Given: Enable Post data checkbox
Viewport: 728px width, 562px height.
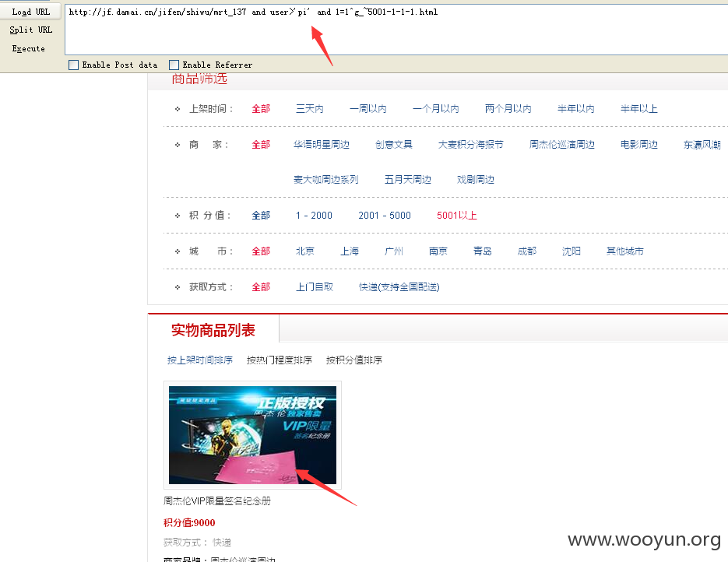Looking at the screenshot, I should point(73,65).
